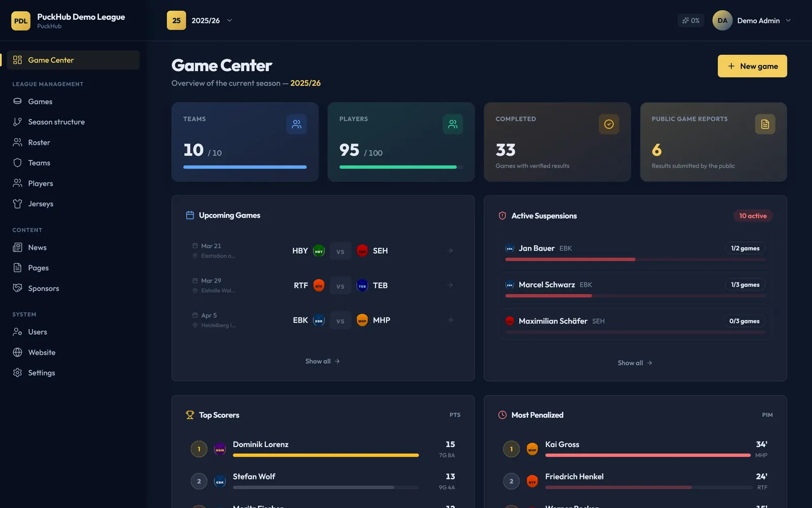The height and width of the screenshot is (508, 812).
Task: Click the Teams shield icon
Action: click(17, 163)
